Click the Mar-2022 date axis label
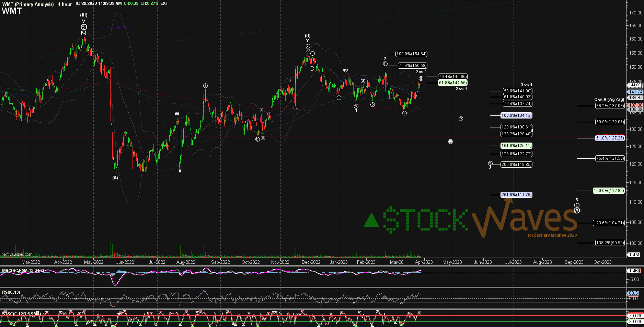 click(x=31, y=262)
